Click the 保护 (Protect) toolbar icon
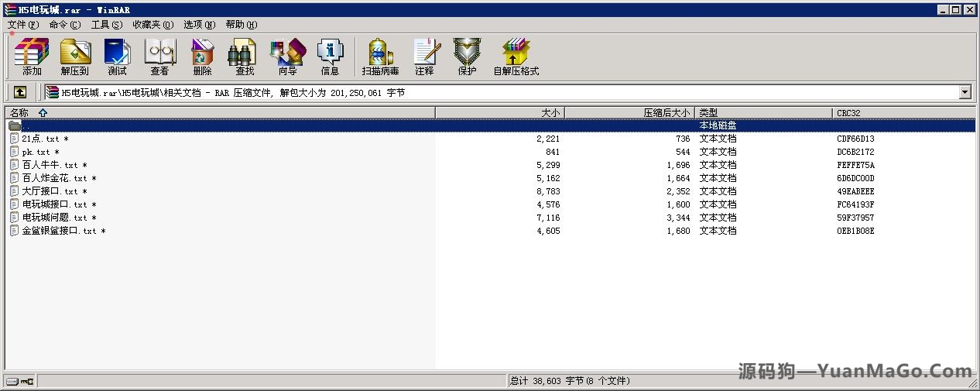Viewport: 980px width, 391px height. (467, 57)
